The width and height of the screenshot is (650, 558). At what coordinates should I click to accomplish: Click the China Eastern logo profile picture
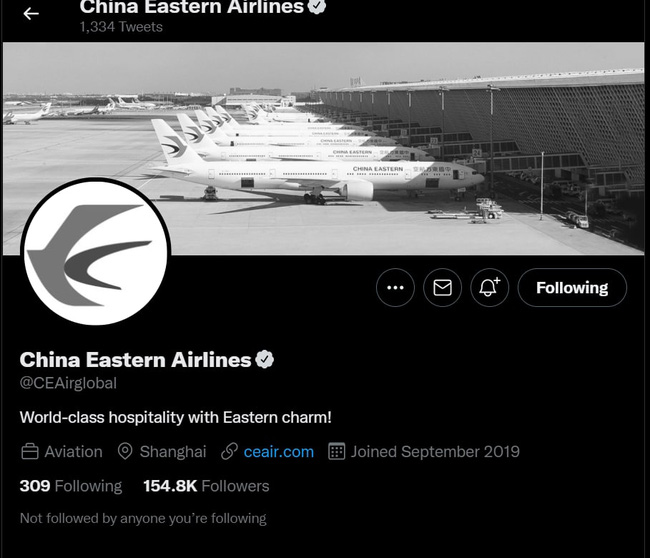point(95,253)
